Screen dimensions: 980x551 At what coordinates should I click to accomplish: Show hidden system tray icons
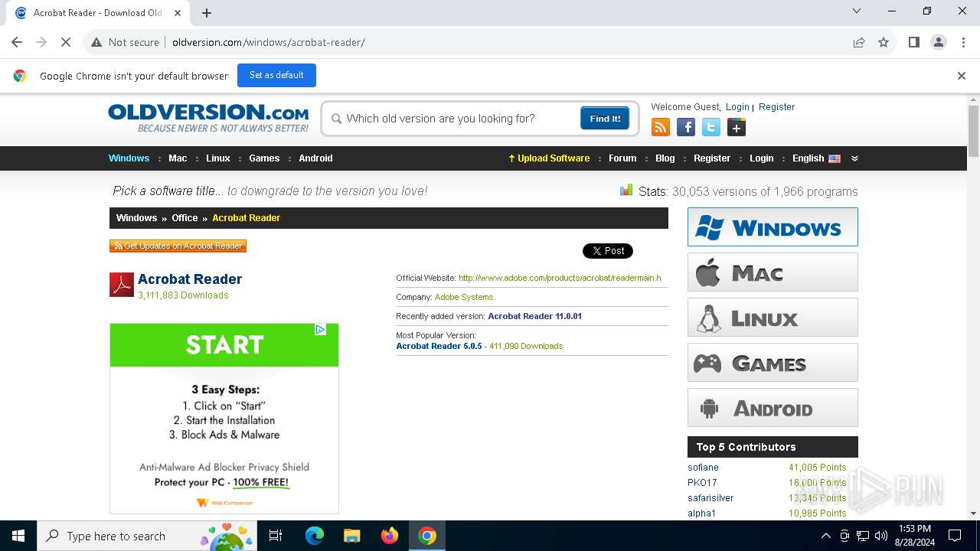pos(825,536)
